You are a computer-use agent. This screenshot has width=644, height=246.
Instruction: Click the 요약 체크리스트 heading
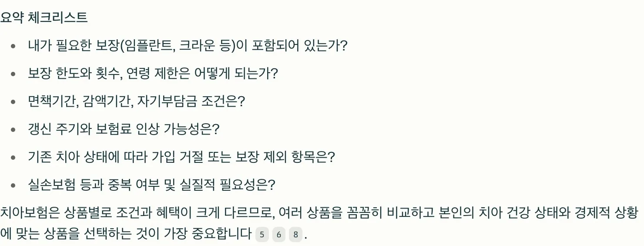click(44, 18)
